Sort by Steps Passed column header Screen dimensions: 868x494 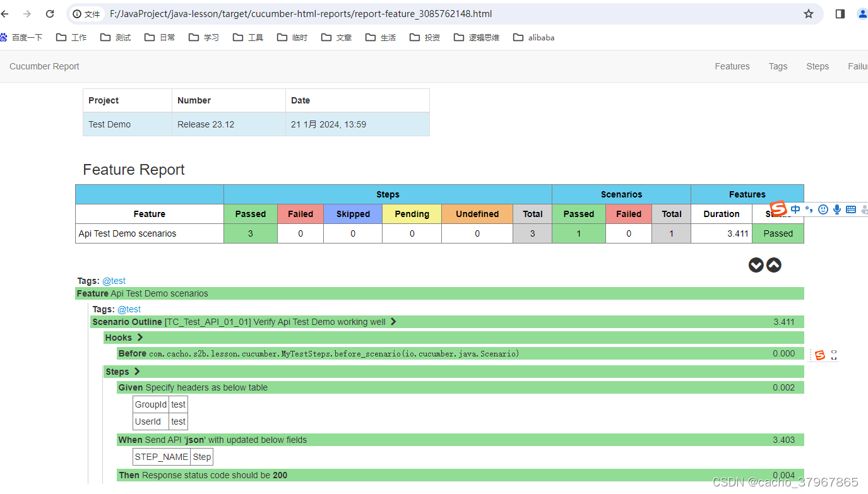pos(251,214)
